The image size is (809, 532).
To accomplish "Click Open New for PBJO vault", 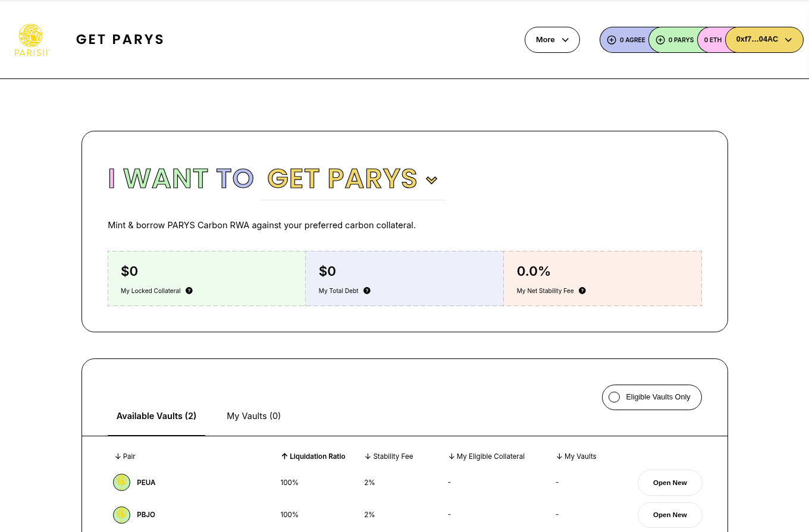I will point(670,515).
